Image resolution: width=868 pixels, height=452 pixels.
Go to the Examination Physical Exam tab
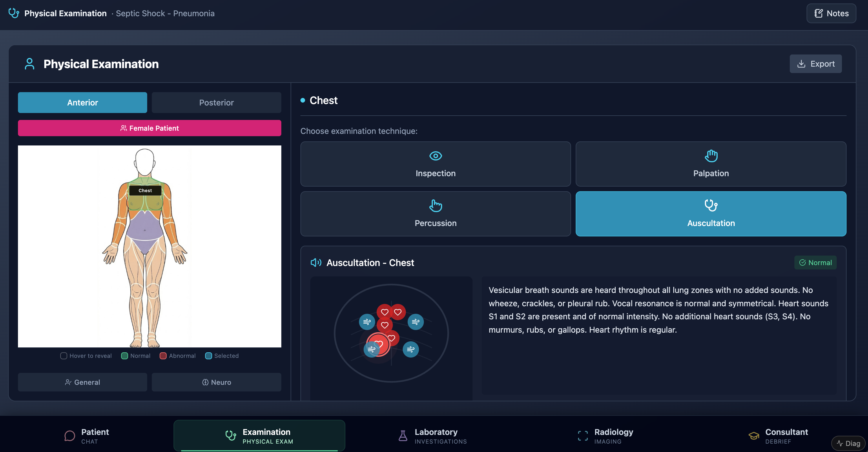(x=259, y=436)
